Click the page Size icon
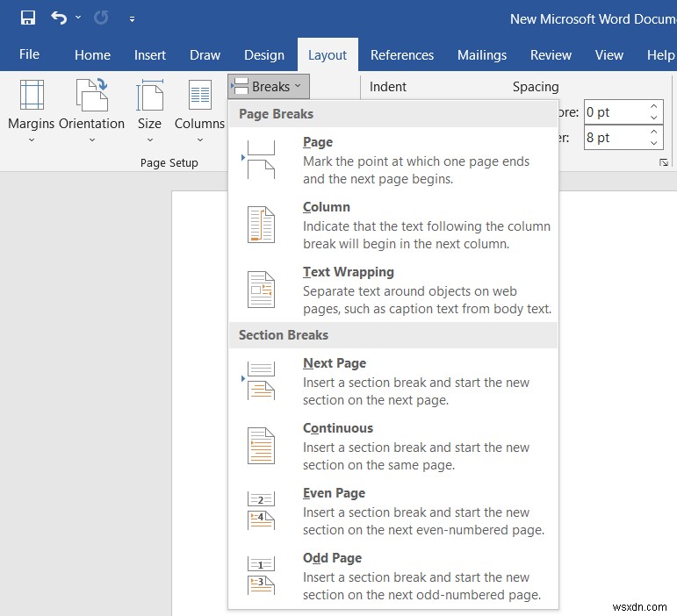Viewport: 677px width, 616px height. pos(149,95)
